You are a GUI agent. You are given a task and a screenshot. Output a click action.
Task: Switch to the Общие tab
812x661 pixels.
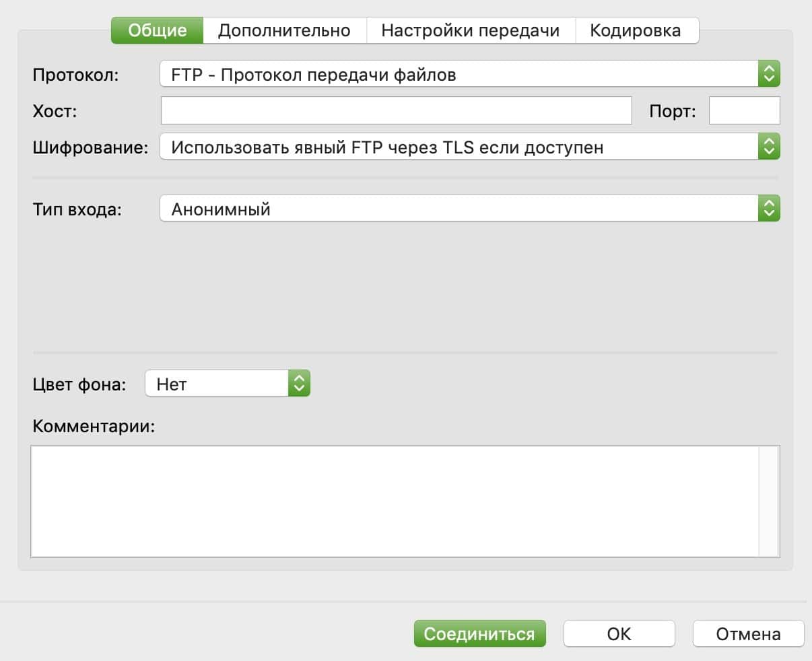click(x=157, y=30)
